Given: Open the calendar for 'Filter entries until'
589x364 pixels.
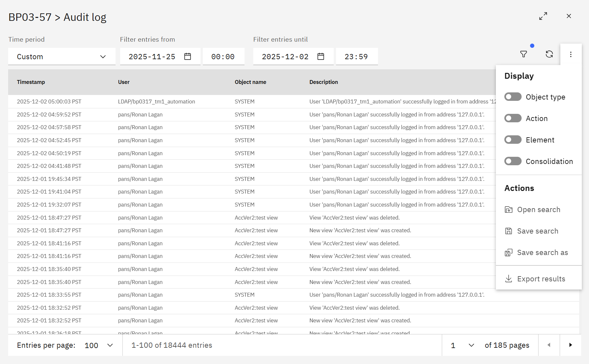Looking at the screenshot, I should (320, 56).
